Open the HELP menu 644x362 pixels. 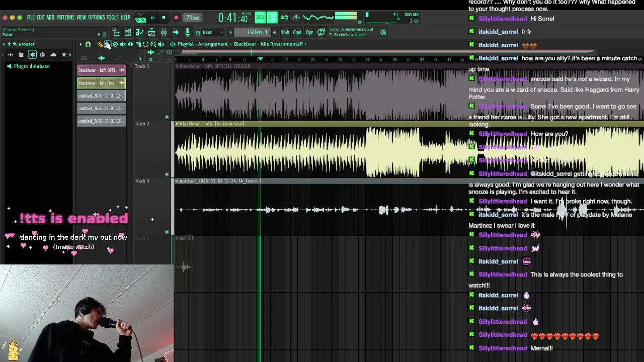(125, 18)
